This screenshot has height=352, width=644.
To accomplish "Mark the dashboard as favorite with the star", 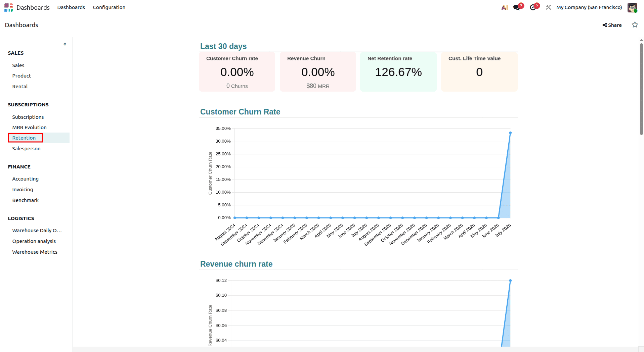I will click(635, 25).
